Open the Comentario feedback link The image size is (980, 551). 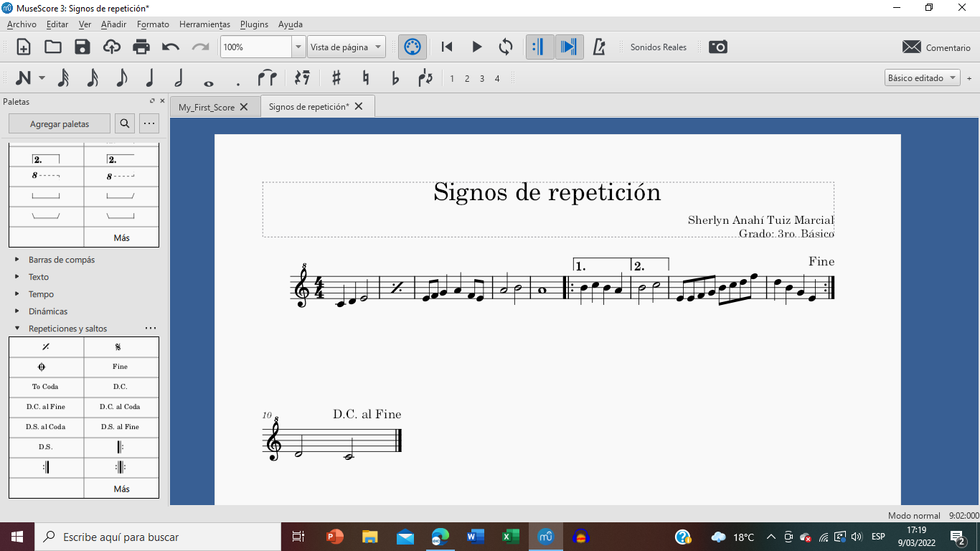pyautogui.click(x=936, y=47)
